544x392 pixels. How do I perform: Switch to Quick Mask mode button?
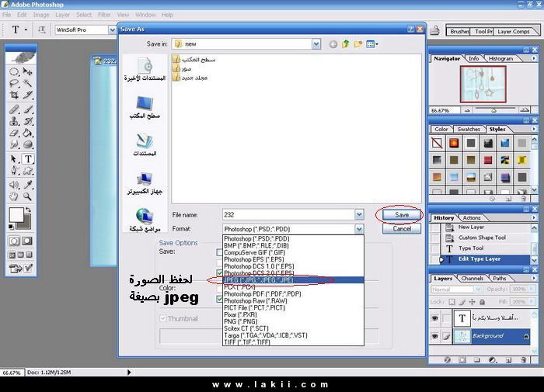point(27,241)
